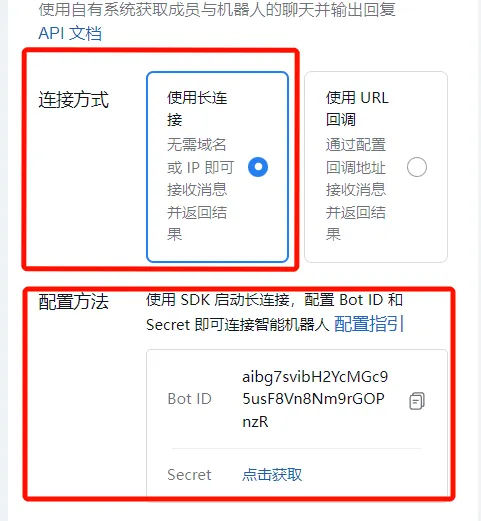Click the 无需域名或 IP 即可接收消息 description
This screenshot has height=521, width=481.
[x=200, y=167]
